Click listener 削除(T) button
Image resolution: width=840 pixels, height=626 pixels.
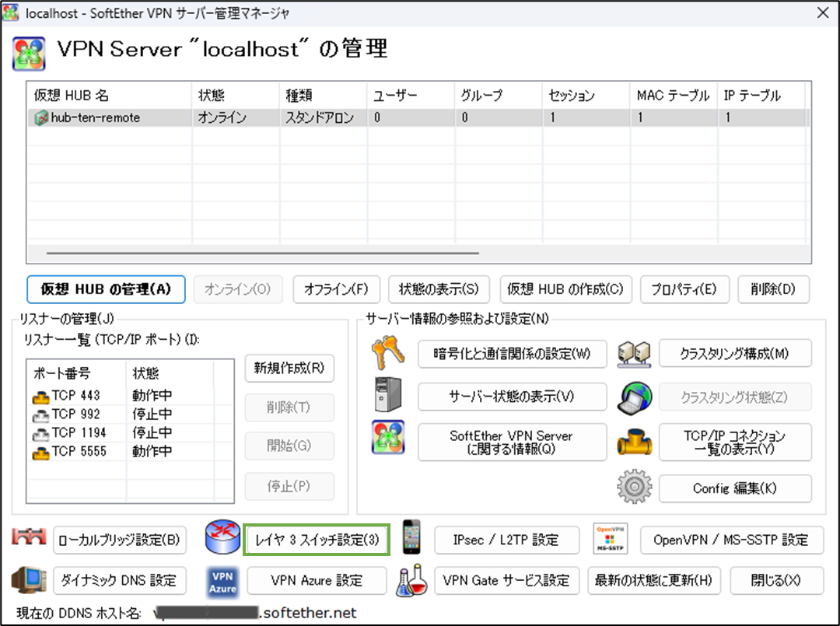coord(289,407)
